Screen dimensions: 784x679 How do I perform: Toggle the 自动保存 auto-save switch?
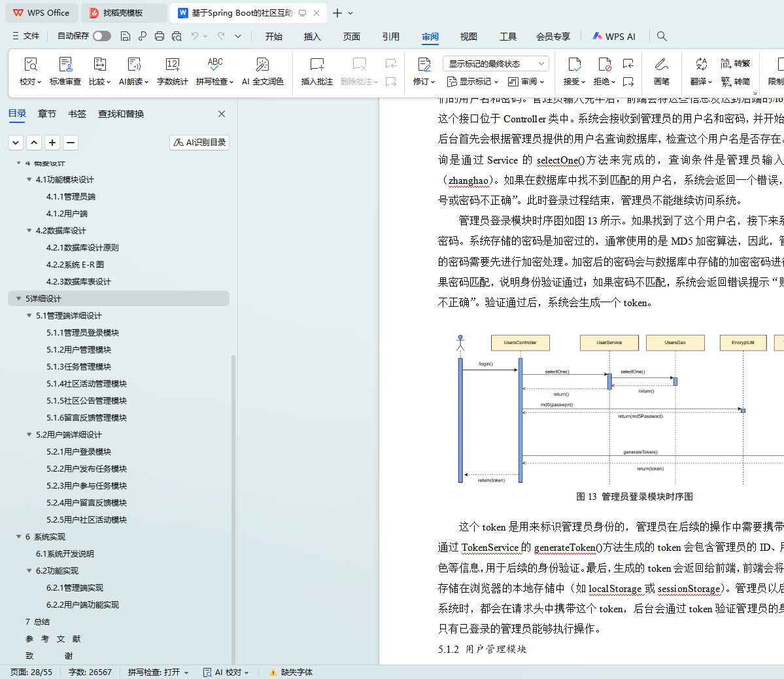point(101,37)
